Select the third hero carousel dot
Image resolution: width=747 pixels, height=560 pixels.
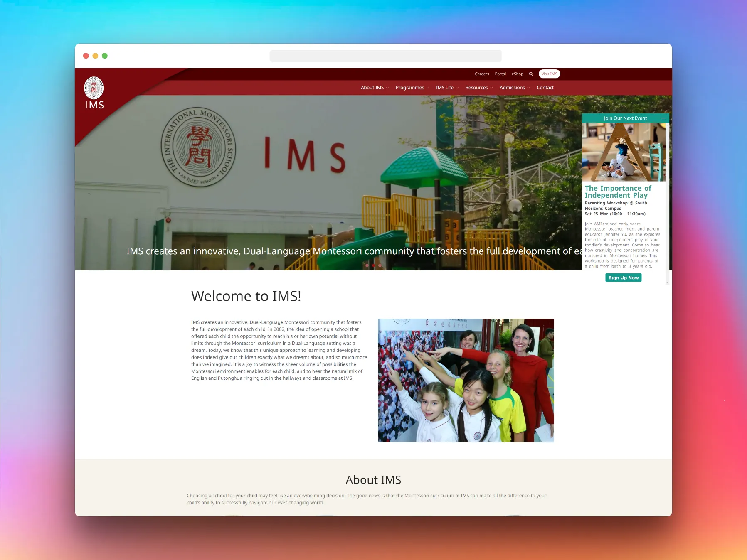(380, 265)
